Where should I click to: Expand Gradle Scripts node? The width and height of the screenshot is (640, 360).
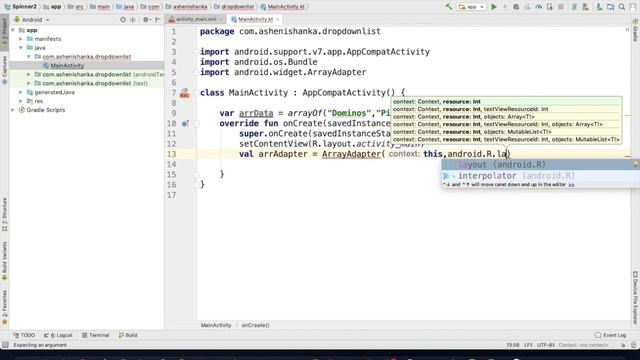coord(13,110)
